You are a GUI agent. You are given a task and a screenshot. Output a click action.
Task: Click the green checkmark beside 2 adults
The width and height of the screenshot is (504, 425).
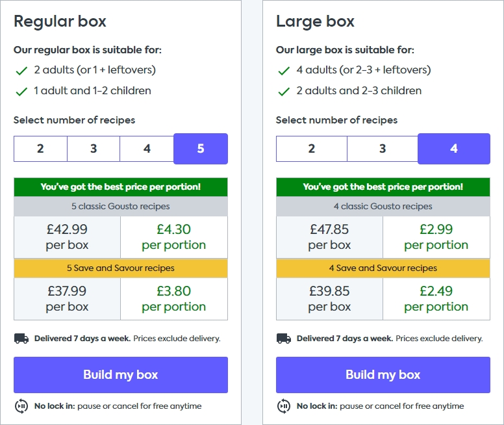pos(21,70)
